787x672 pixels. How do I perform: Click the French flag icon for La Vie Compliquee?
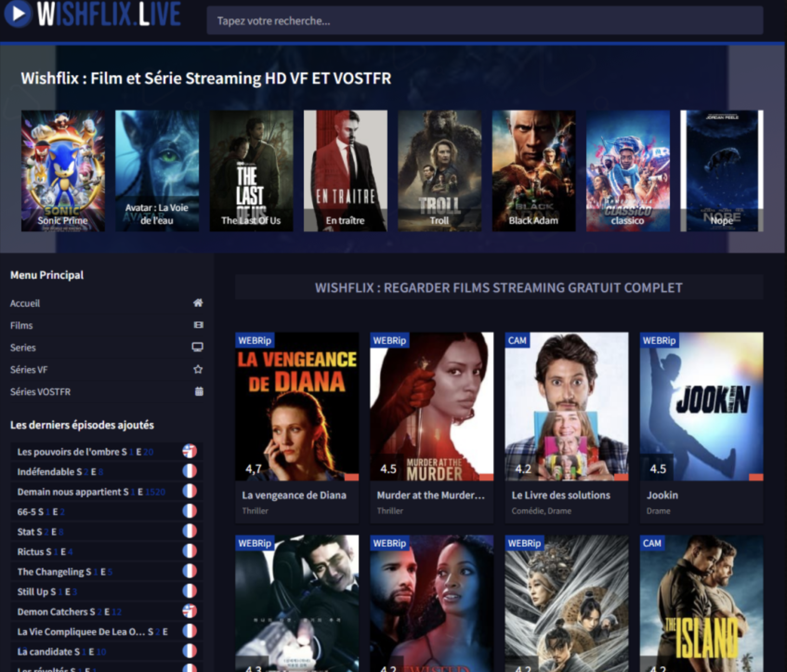190,631
